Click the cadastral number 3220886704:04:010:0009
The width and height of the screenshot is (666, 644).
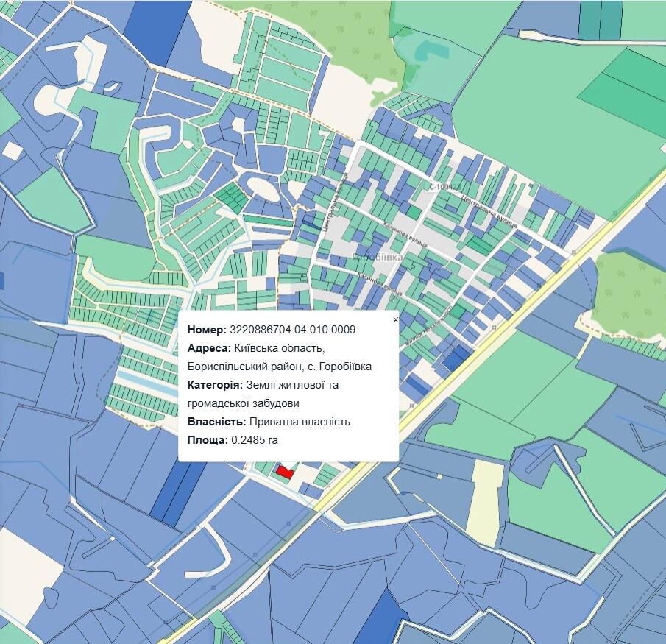(x=292, y=330)
